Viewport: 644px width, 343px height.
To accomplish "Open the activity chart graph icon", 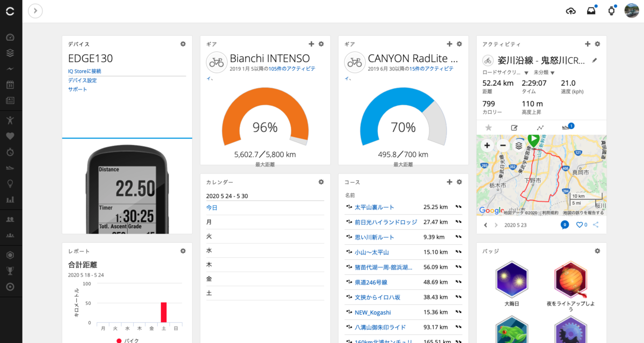I will point(540,128).
